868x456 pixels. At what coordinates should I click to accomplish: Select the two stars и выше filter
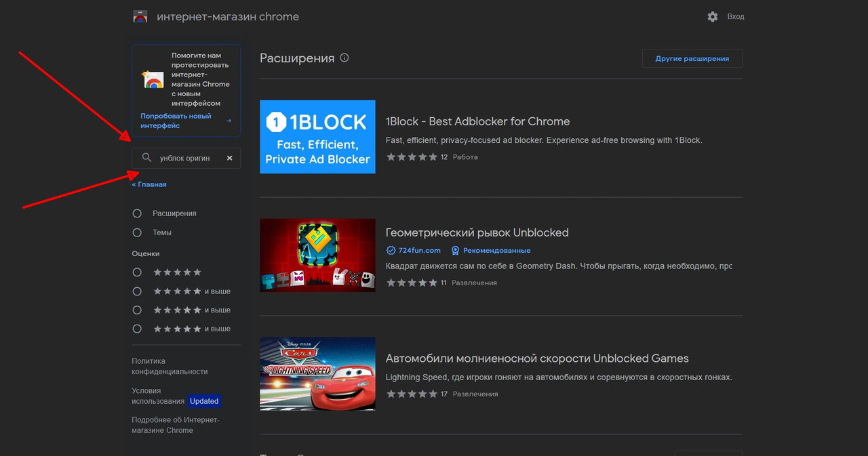tap(137, 329)
